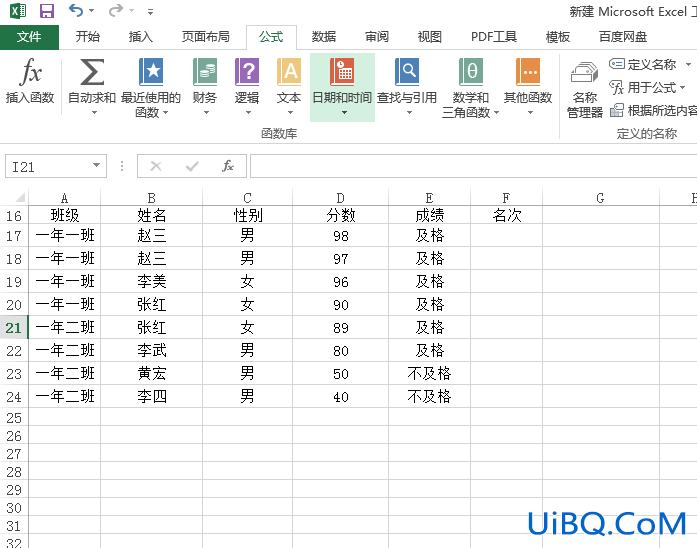Switch to the Insert (插入) tab
Viewport: 697px width, 548px height.
pos(140,37)
